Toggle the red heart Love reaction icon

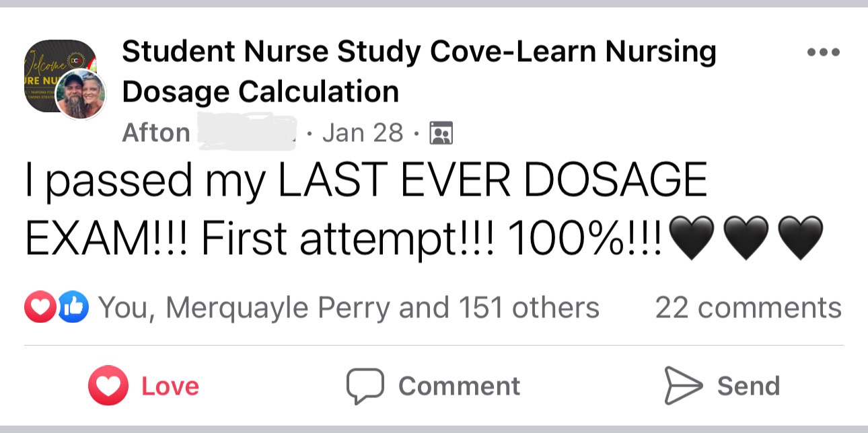click(x=108, y=386)
